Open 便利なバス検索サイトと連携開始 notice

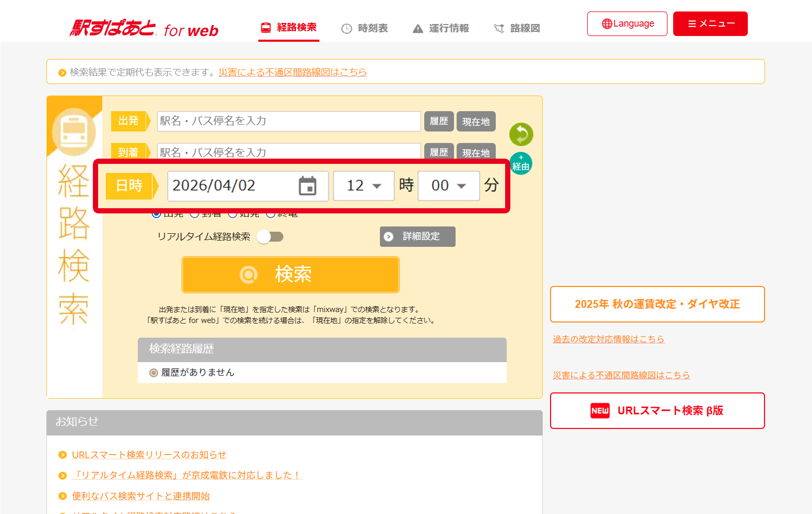[x=141, y=496]
